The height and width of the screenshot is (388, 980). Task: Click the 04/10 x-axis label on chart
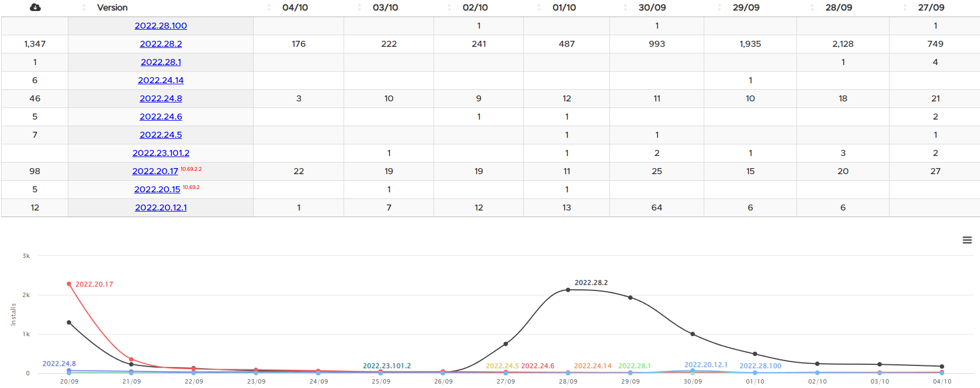(x=942, y=381)
